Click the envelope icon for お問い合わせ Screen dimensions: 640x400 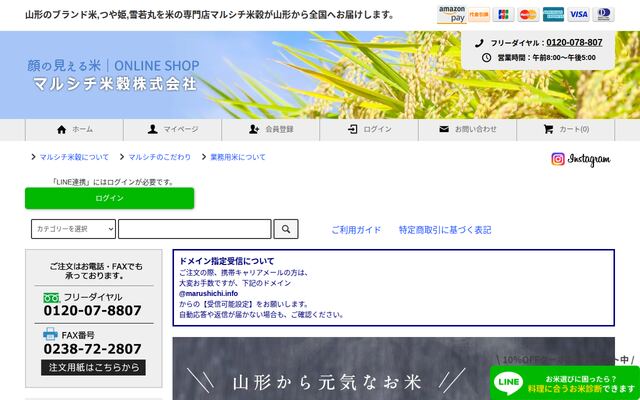444,129
